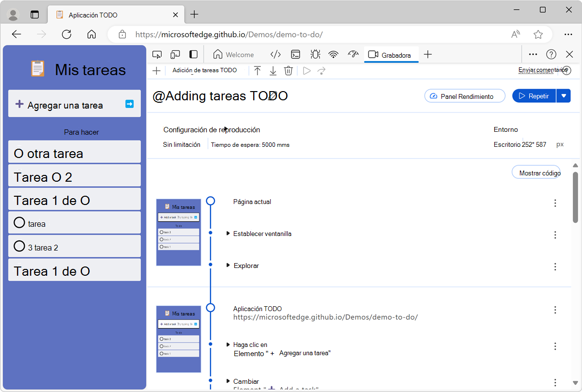
Task: Click the address bar URL
Action: (x=229, y=34)
